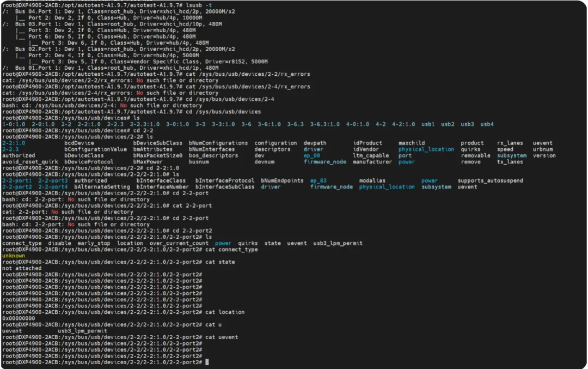Click the 'devnum' file name
The image size is (588, 369).
coord(265,162)
